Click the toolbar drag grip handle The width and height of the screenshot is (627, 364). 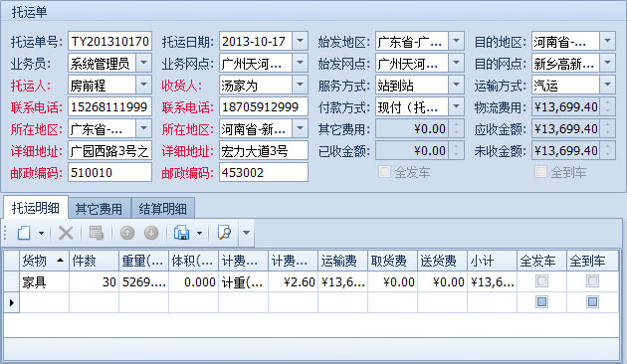pyautogui.click(x=5, y=233)
